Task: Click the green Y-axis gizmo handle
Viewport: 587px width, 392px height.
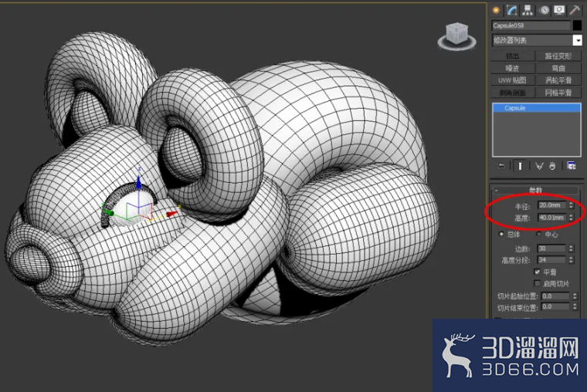Action: coord(108,212)
